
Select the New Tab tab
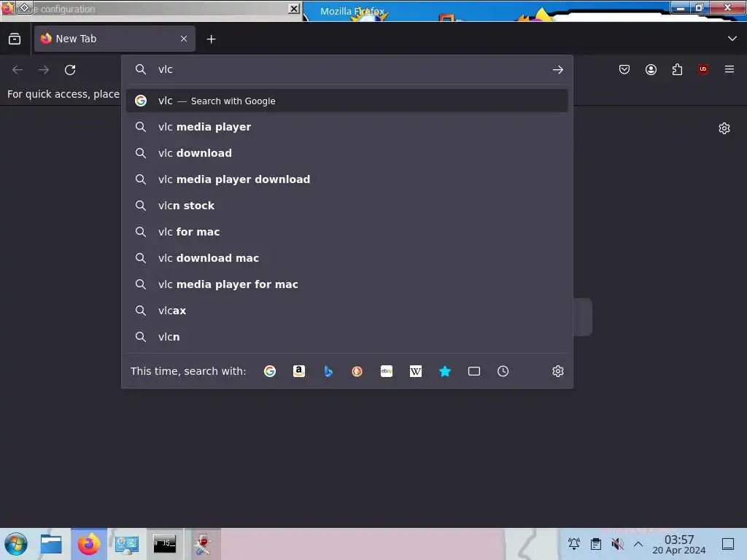click(115, 39)
